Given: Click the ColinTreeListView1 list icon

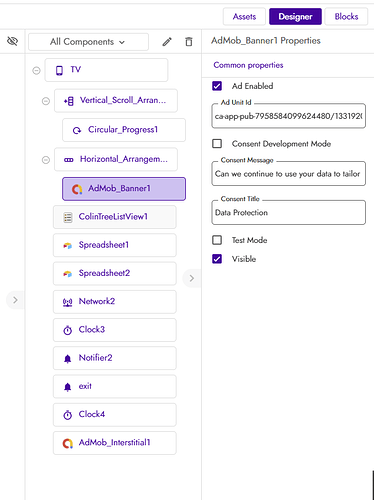Looking at the screenshot, I should (x=68, y=218).
